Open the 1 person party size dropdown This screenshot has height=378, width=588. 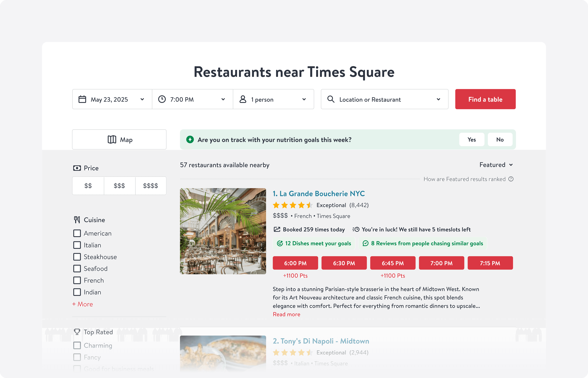273,99
